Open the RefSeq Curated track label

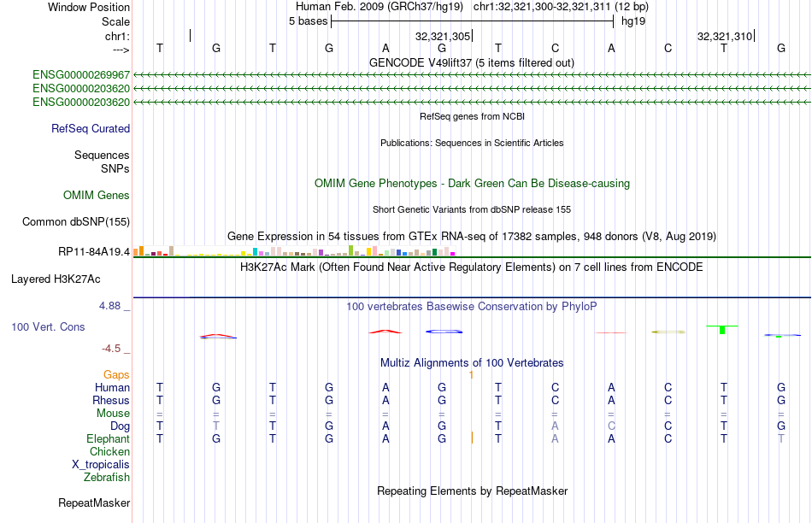click(x=90, y=128)
